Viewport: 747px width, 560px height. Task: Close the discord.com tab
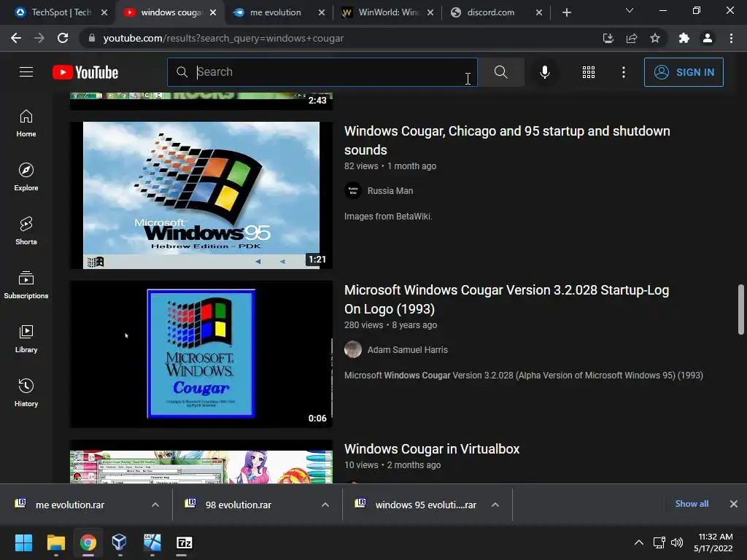click(539, 12)
